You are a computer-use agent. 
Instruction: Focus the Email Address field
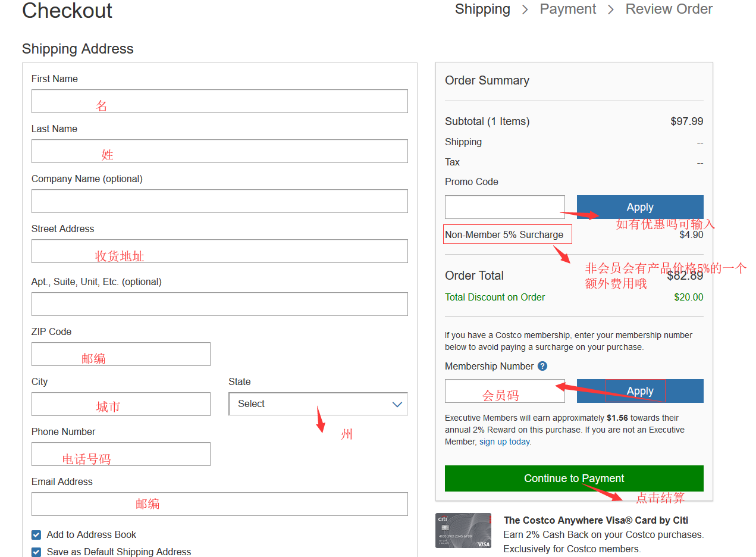coord(219,504)
